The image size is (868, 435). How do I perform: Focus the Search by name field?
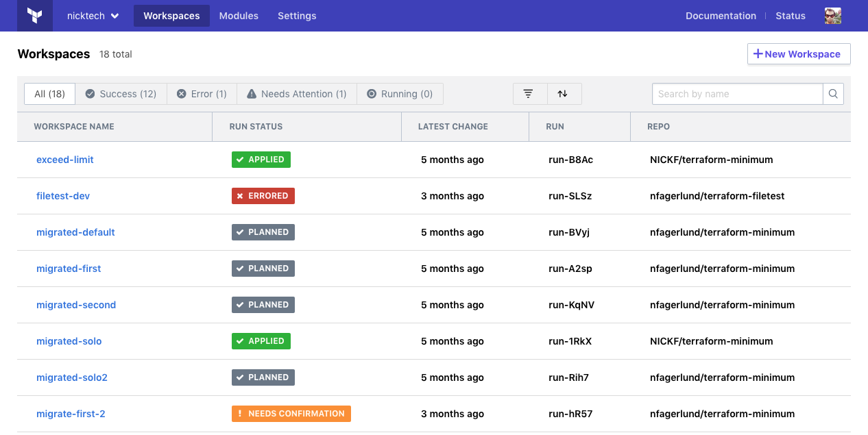tap(737, 94)
